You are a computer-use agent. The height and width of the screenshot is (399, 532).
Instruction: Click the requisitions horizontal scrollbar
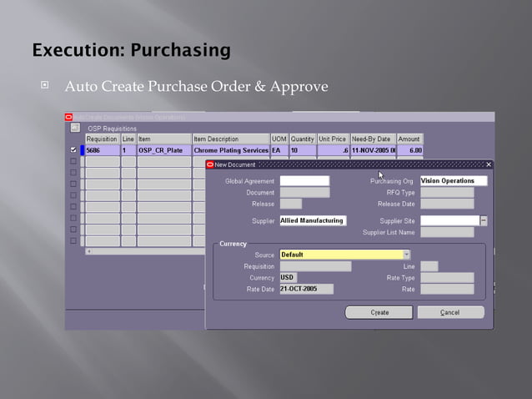[x=142, y=250]
